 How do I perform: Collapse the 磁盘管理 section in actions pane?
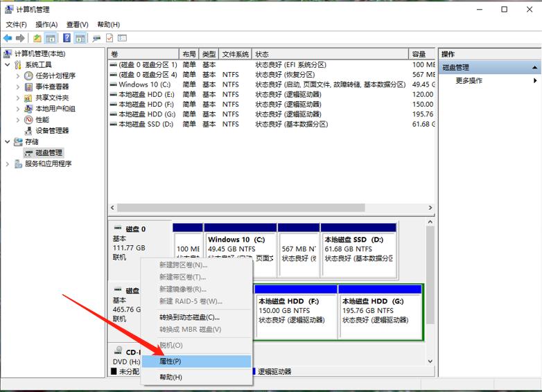pyautogui.click(x=535, y=68)
